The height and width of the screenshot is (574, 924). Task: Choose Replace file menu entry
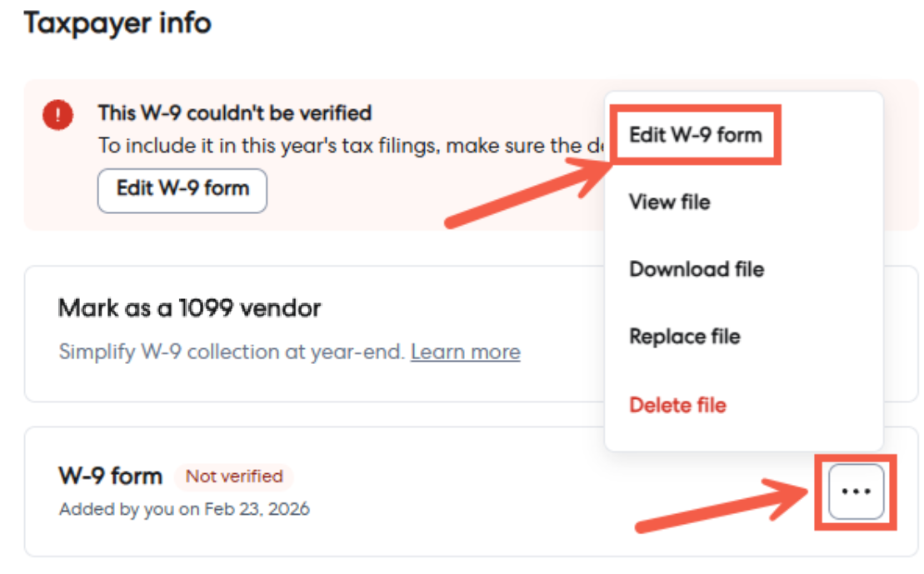684,337
